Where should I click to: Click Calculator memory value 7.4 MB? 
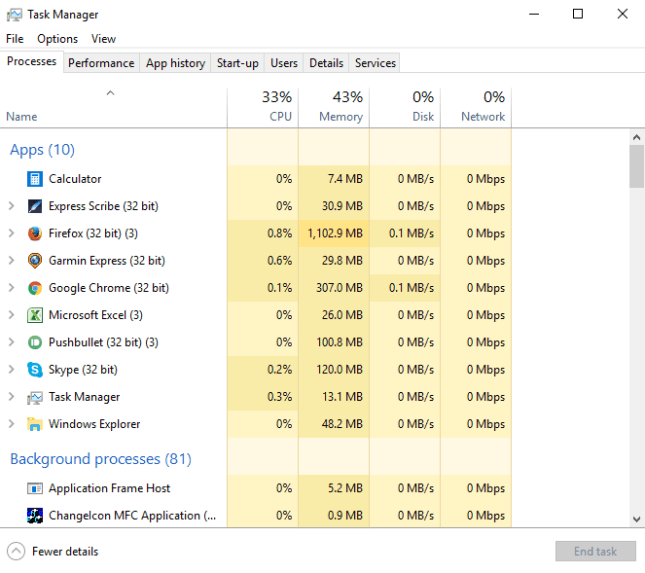[345, 179]
